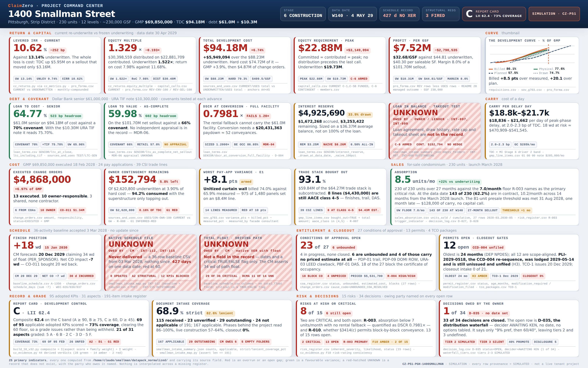Click the NO APPRAISAL chip

[175, 145]
